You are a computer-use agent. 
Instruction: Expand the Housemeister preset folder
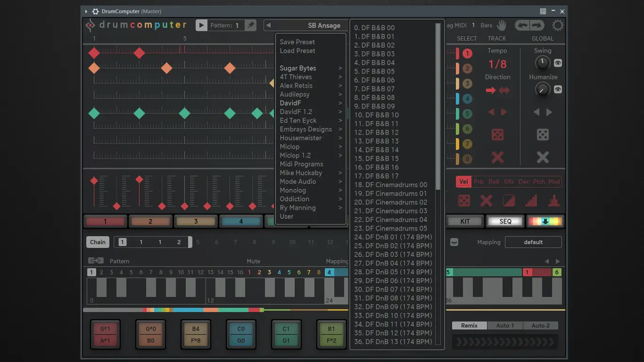[311, 138]
